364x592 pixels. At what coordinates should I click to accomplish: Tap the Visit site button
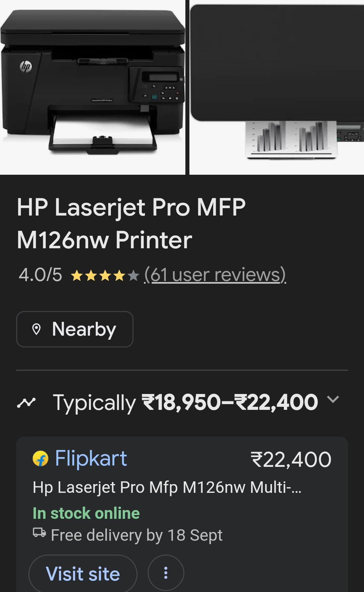coord(83,573)
